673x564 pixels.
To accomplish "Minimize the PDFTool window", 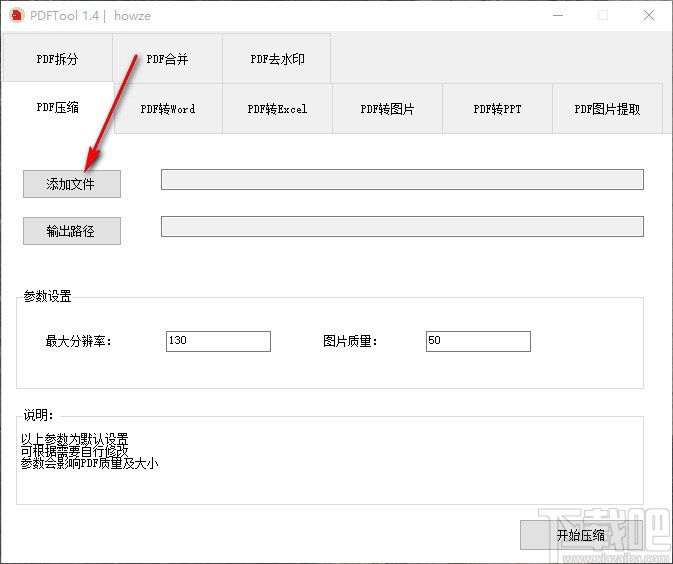I will [x=558, y=15].
